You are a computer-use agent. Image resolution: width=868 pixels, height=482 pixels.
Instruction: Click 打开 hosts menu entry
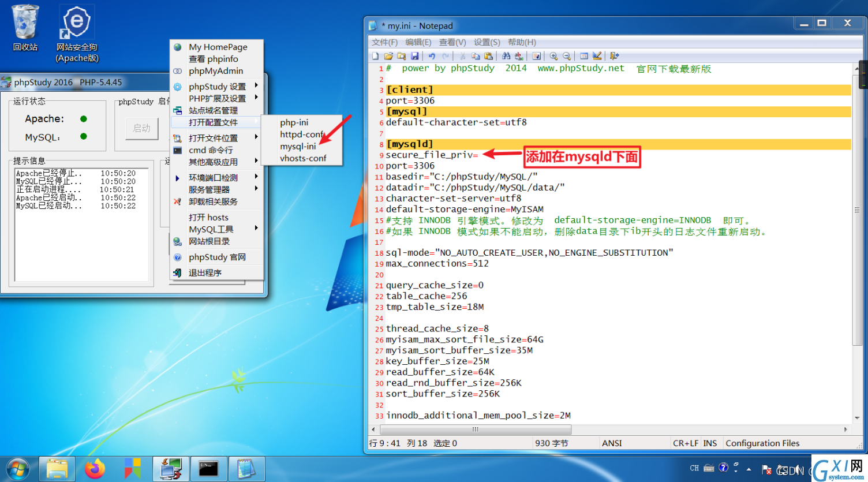click(217, 217)
